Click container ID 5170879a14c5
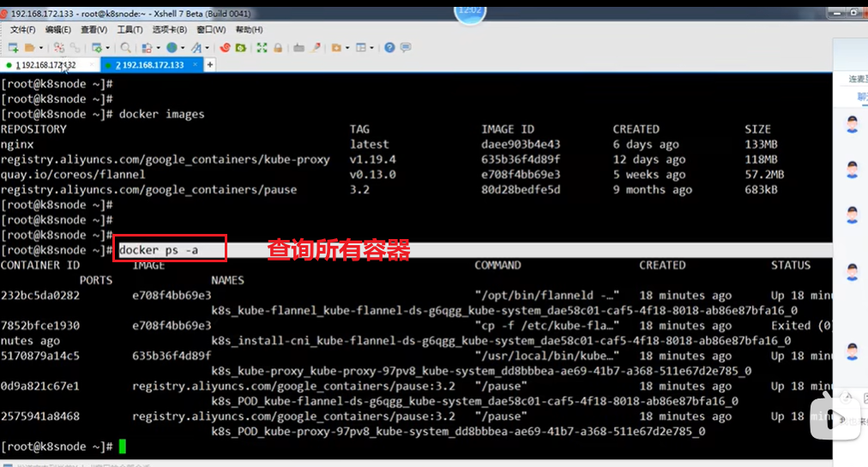Image resolution: width=868 pixels, height=467 pixels. click(39, 356)
